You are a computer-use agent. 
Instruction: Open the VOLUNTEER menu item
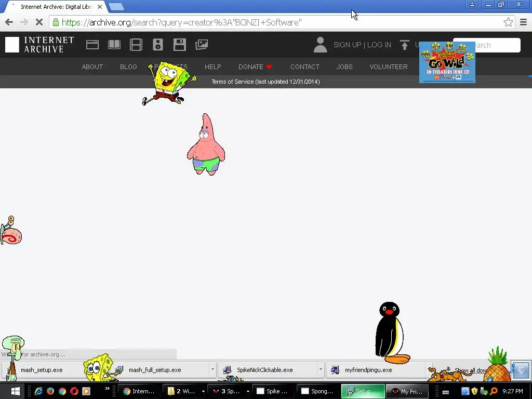389,67
